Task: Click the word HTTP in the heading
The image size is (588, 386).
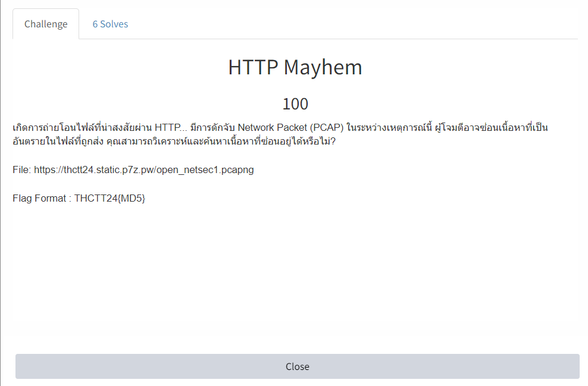Action: click(x=253, y=67)
